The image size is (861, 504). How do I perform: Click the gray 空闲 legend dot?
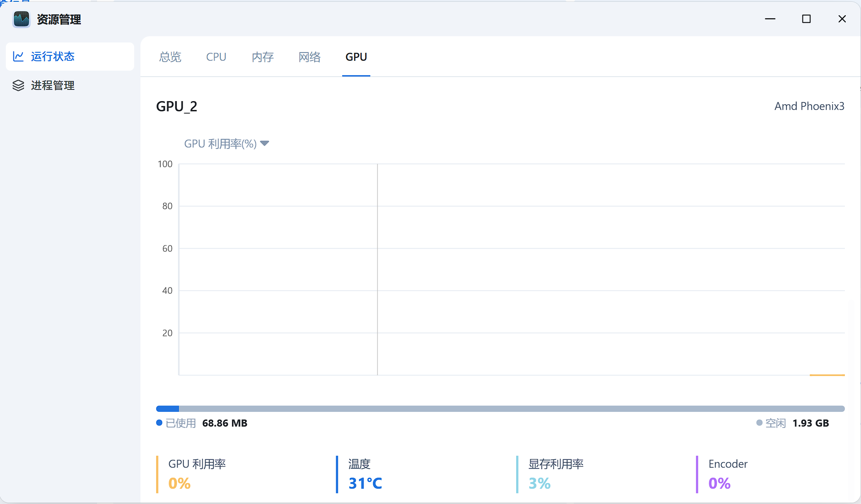pyautogui.click(x=759, y=423)
